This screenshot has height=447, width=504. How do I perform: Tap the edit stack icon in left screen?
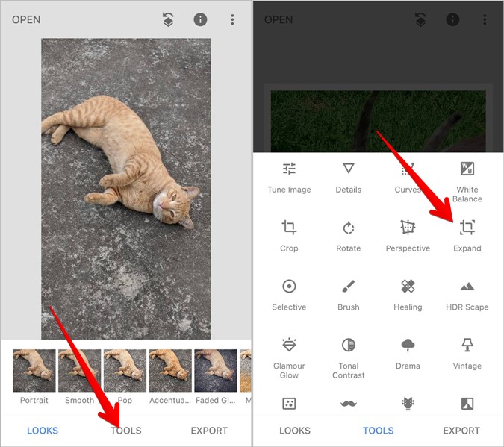click(168, 19)
